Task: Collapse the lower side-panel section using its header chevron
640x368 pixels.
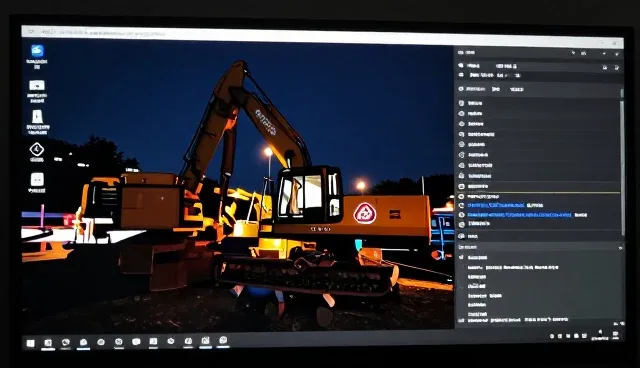Action: click(x=620, y=248)
